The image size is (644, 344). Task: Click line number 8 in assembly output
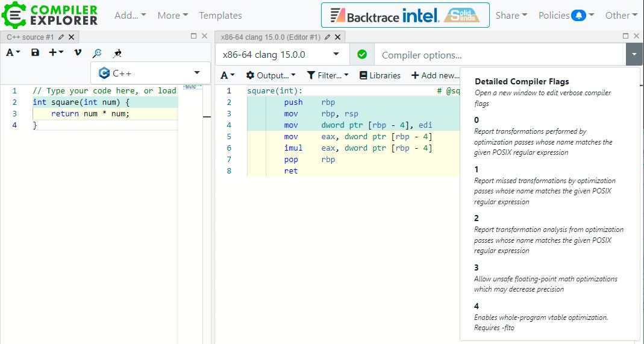tap(229, 171)
